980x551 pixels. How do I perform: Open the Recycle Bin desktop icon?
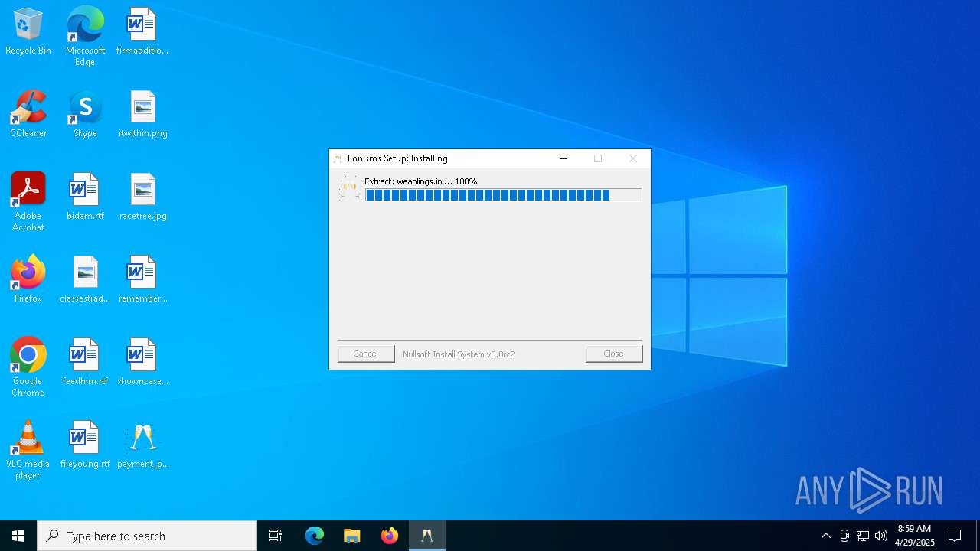[x=28, y=32]
